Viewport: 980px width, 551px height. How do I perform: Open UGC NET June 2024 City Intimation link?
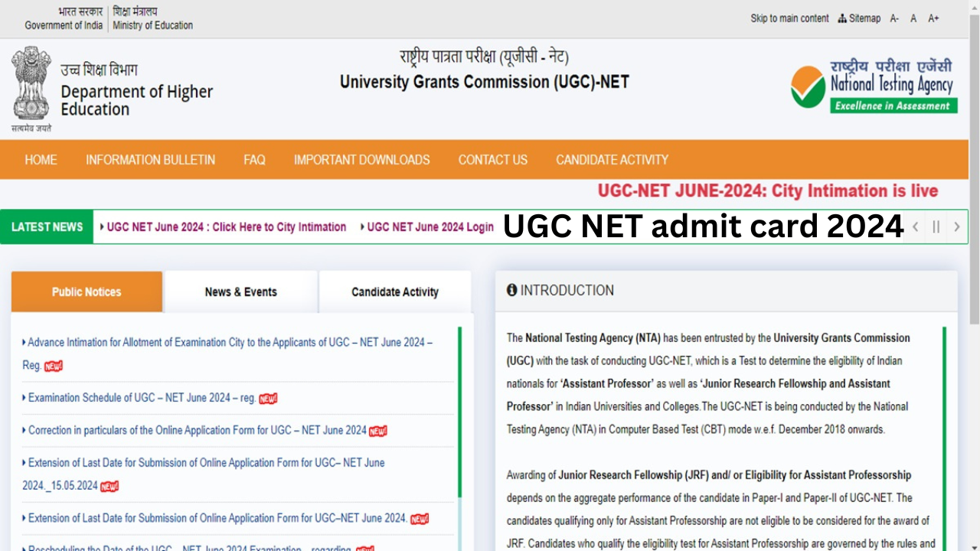coord(226,227)
